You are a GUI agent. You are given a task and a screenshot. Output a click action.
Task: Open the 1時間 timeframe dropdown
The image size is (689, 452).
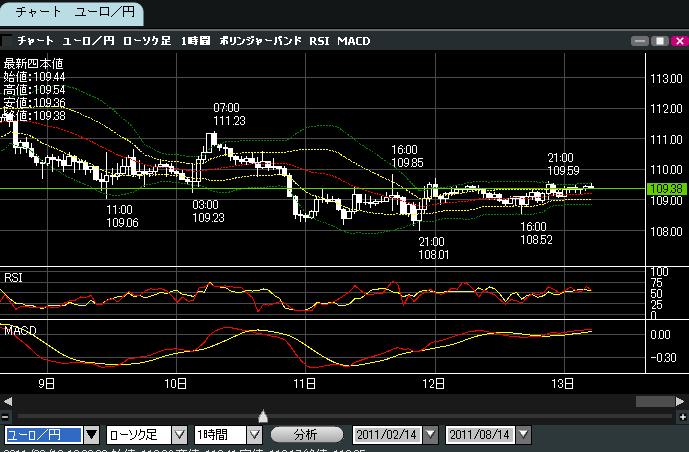click(254, 435)
